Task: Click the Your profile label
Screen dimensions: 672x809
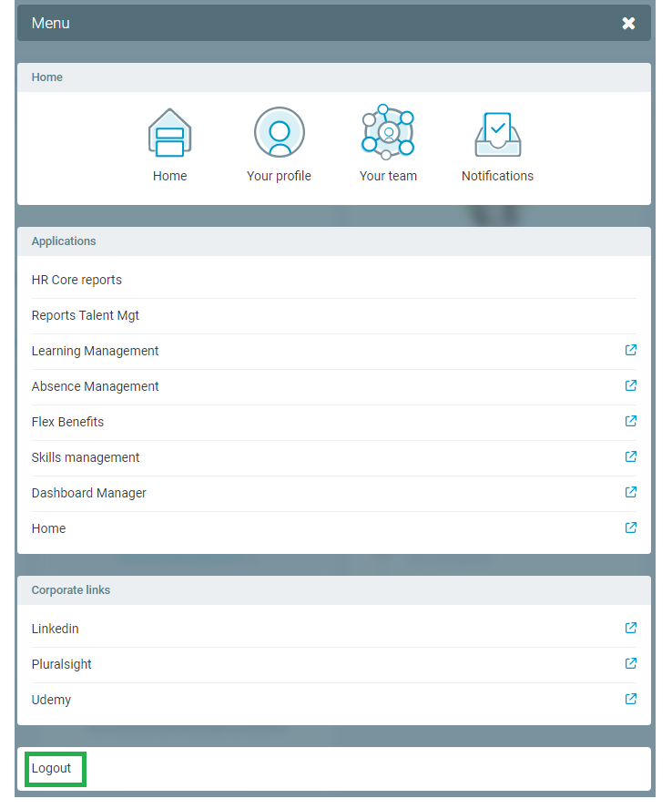Action: click(x=279, y=177)
